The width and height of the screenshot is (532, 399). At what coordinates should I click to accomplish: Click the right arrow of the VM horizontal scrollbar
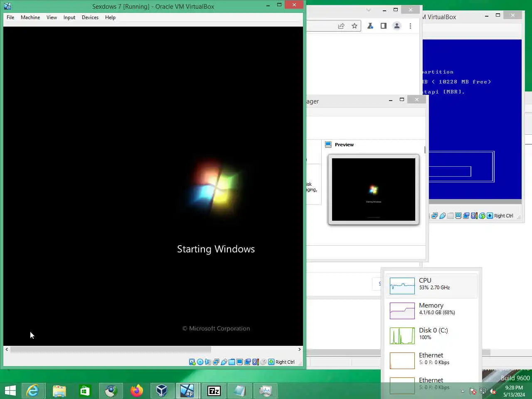(299, 350)
